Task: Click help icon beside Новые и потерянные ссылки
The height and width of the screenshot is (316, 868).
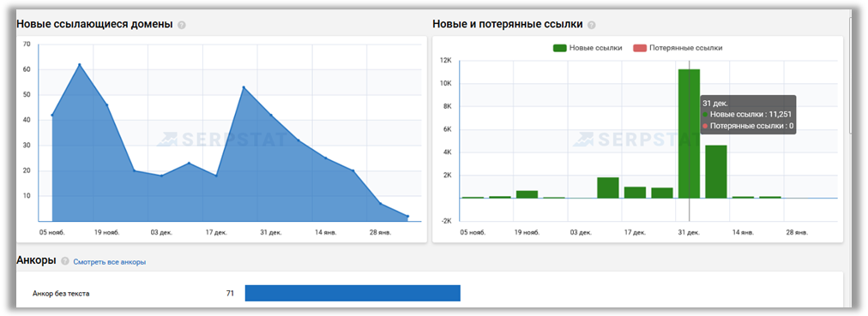Action: tap(591, 26)
